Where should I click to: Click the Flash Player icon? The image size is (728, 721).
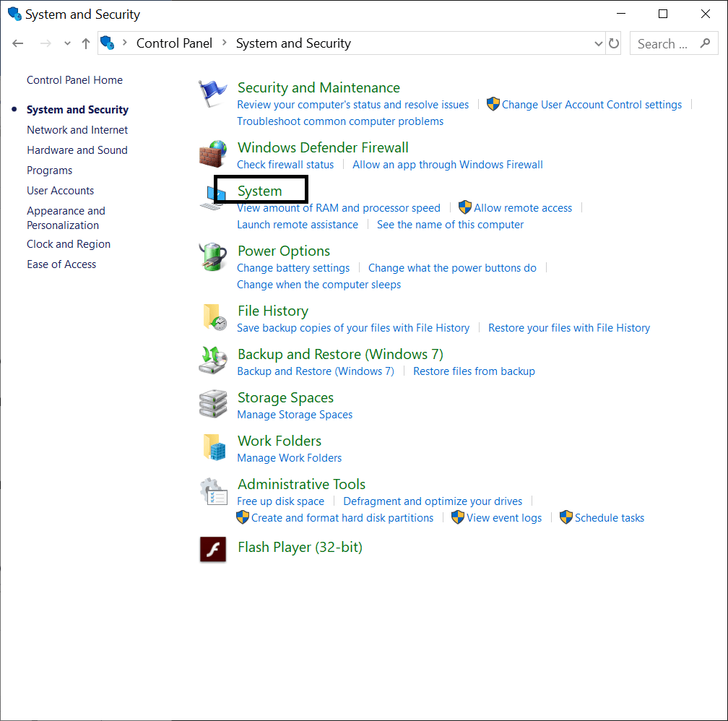point(212,549)
